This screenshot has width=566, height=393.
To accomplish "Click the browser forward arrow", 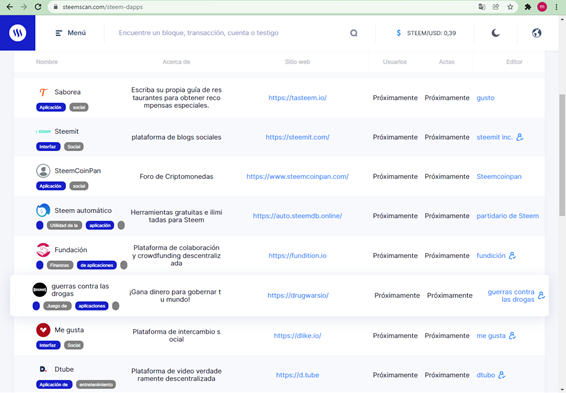I will pyautogui.click(x=24, y=7).
